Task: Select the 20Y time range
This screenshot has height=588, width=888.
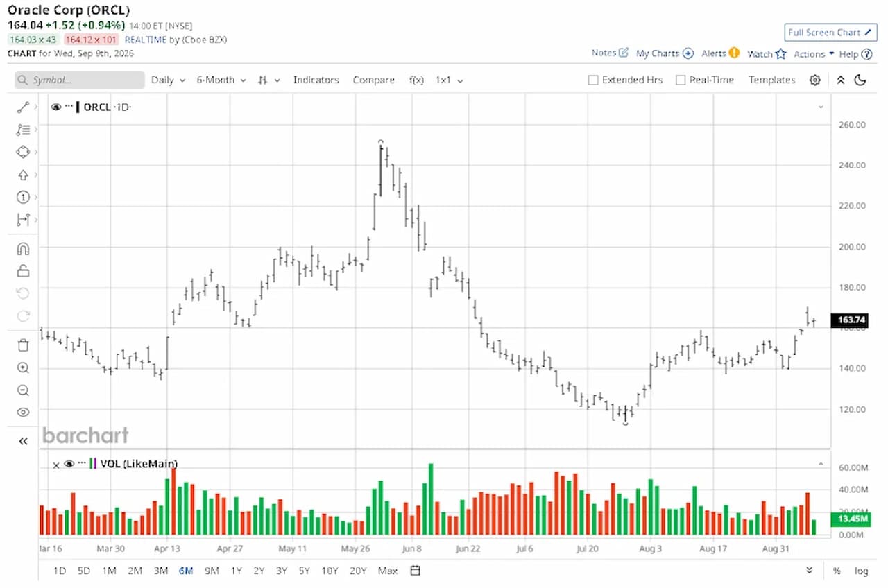Action: [358, 571]
